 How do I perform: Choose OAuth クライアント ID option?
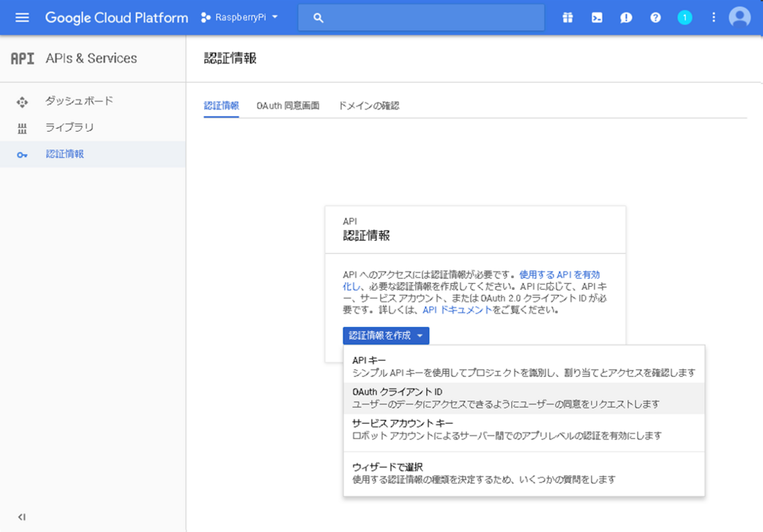pos(524,398)
